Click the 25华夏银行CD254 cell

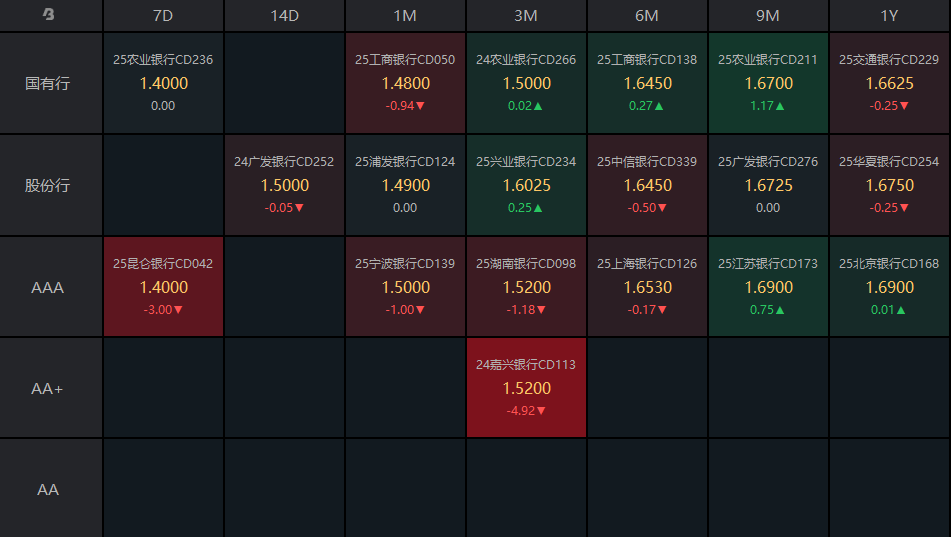889,185
